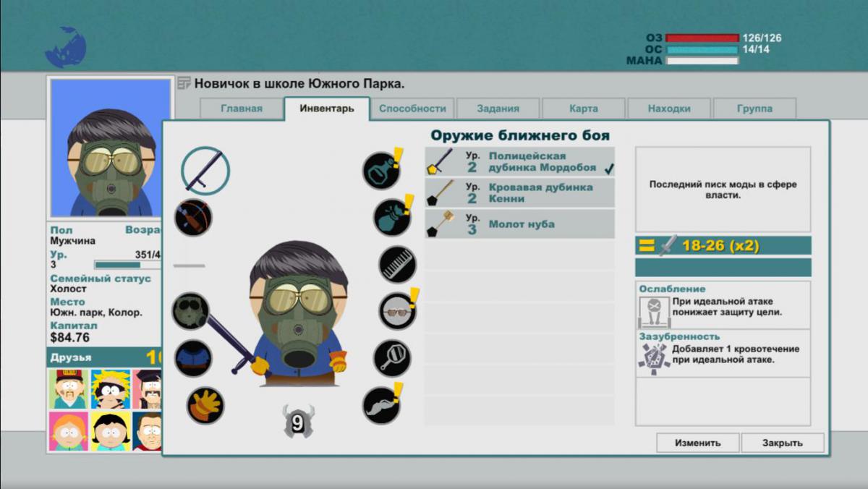Open orange-haired friend thumbnail
This screenshot has width=868, height=489.
pos(68,431)
